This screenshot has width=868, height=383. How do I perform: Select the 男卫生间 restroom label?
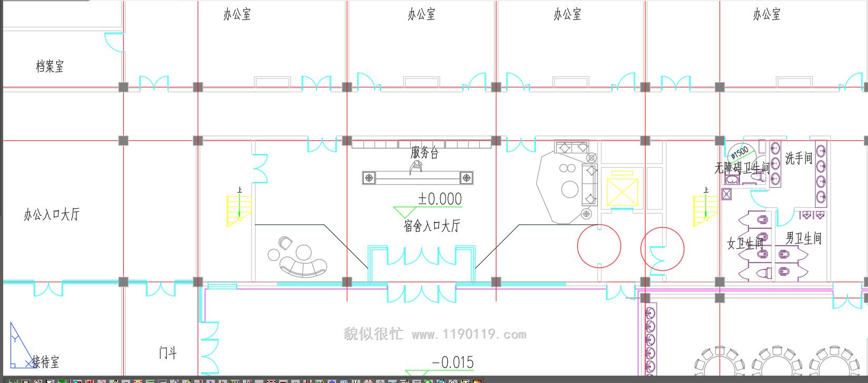(803, 238)
